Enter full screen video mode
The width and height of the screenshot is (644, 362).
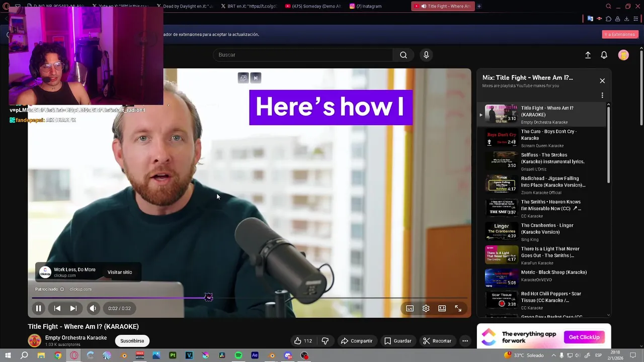458,308
